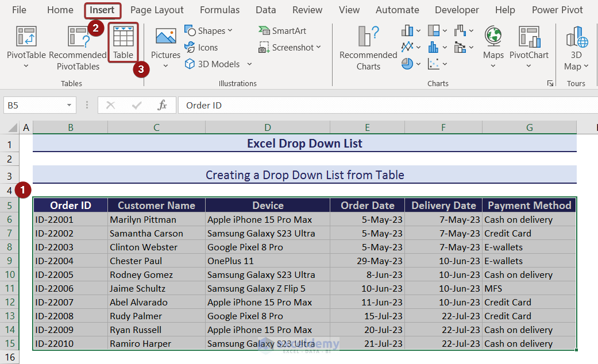
Task: Expand the Name Box dropdown arrow
Action: 70,106
